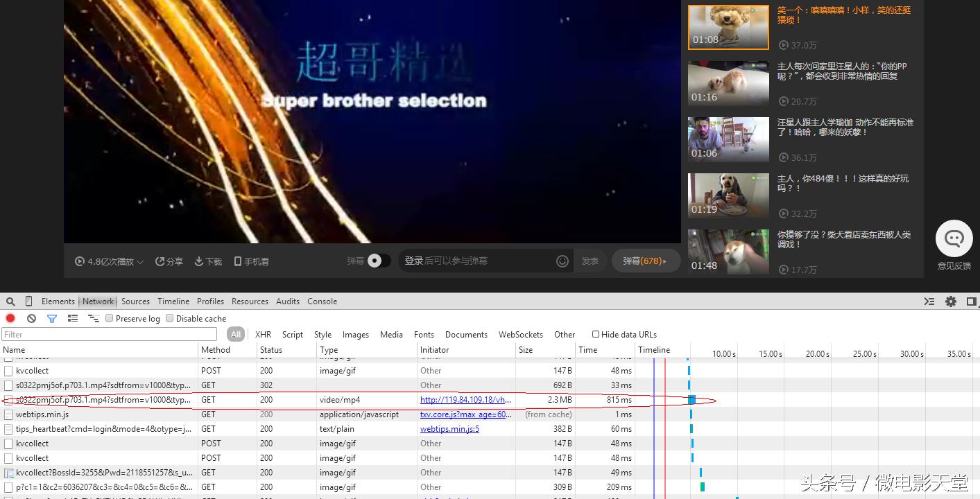Image resolution: width=980 pixels, height=499 pixels.
Task: Click the Filter input field
Action: (109, 334)
